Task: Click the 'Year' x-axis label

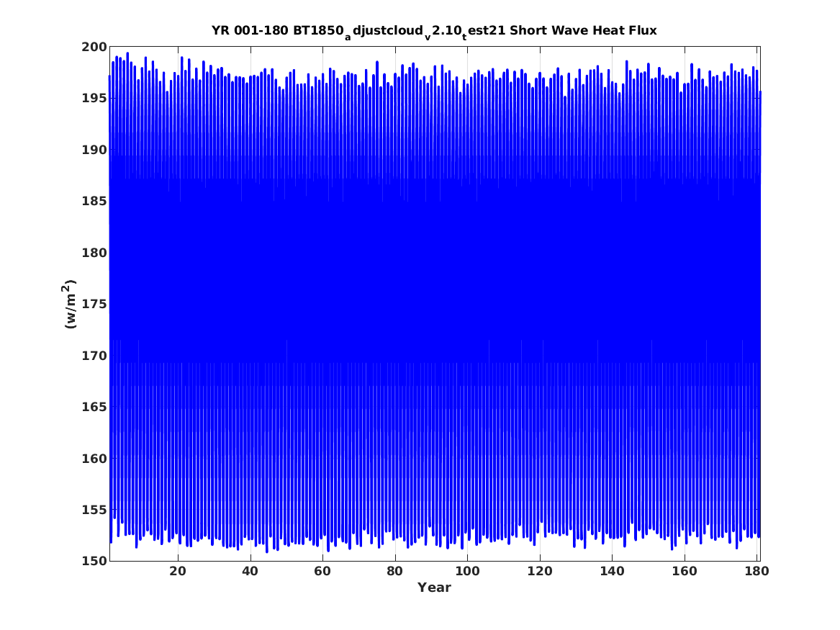Action: pos(434,588)
